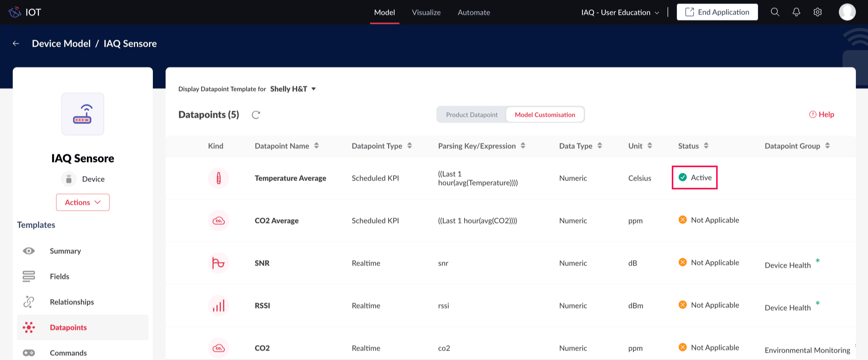Switch to Product Datapoint view

[471, 115]
